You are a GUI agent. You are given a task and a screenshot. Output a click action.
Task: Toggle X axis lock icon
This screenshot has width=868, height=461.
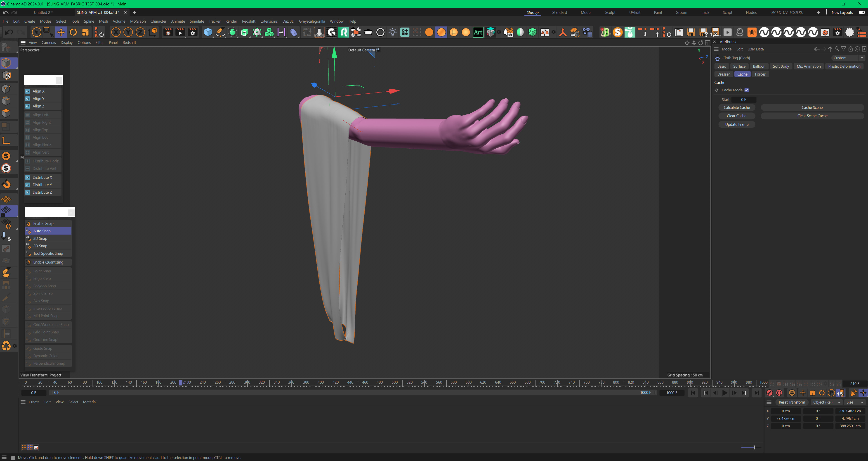coord(116,32)
